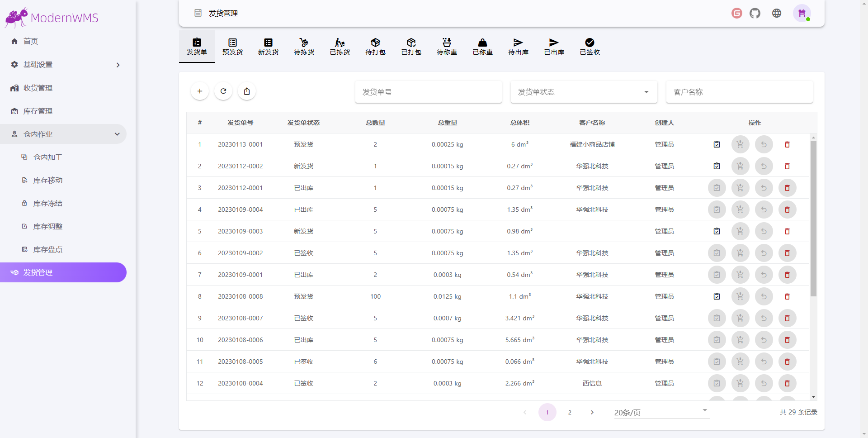Click delete icon for order 20230113-0001

coord(787,144)
